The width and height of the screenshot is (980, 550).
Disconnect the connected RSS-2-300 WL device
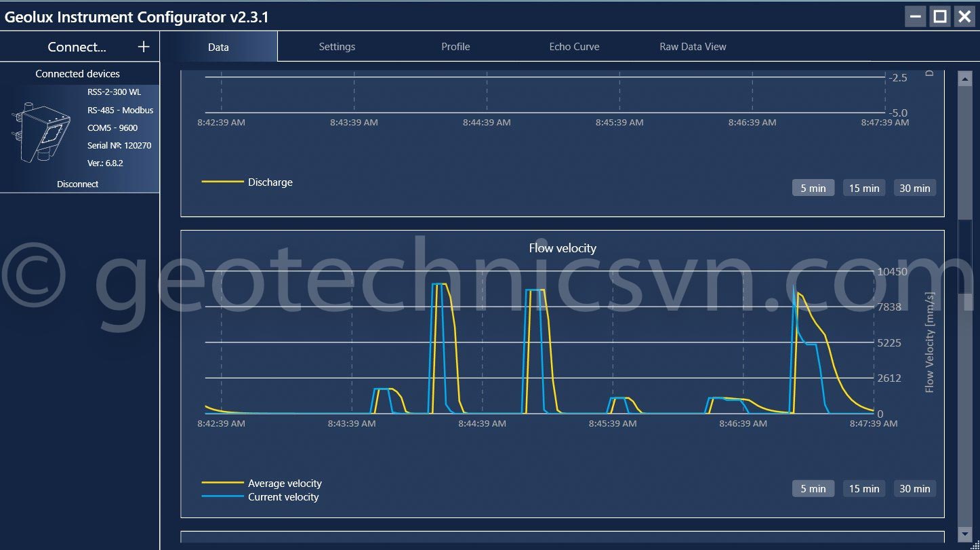click(x=78, y=184)
